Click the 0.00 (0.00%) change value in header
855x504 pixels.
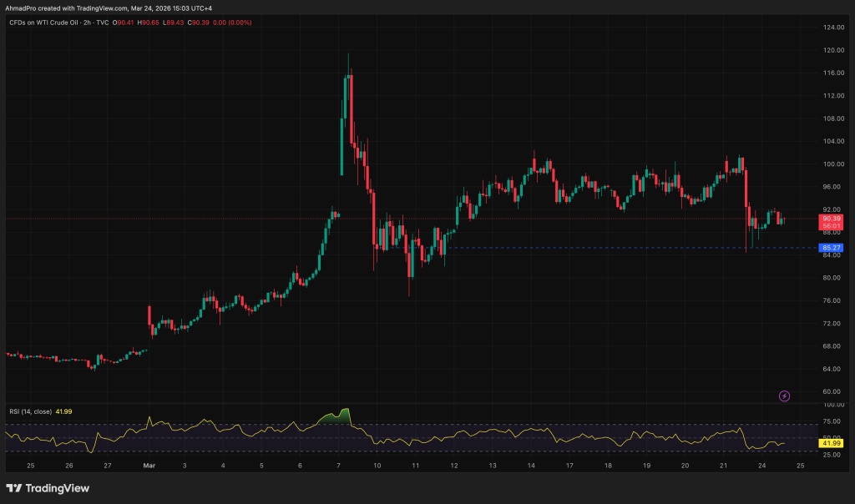(x=235, y=22)
